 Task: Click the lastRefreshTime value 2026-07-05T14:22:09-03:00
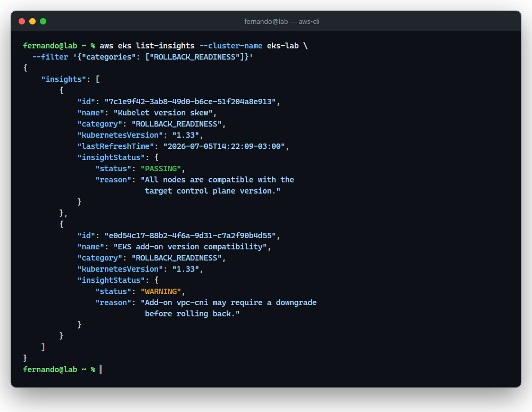(x=224, y=147)
